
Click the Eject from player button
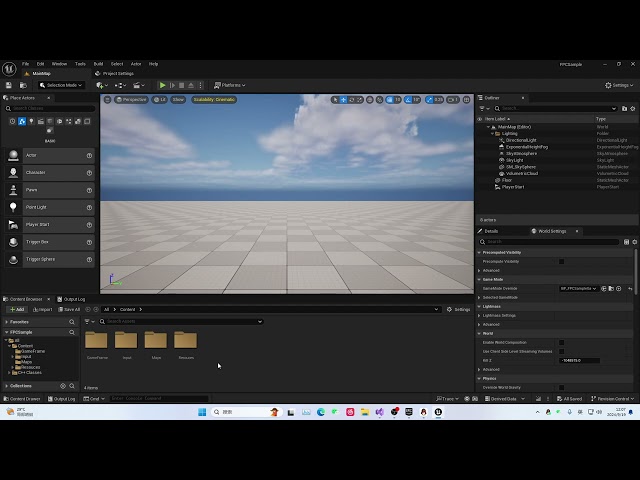(191, 85)
